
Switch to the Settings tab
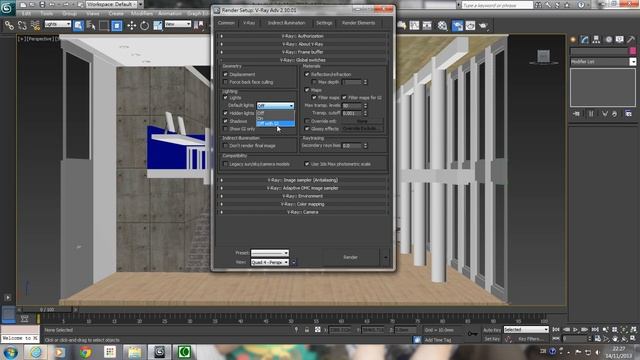324,23
